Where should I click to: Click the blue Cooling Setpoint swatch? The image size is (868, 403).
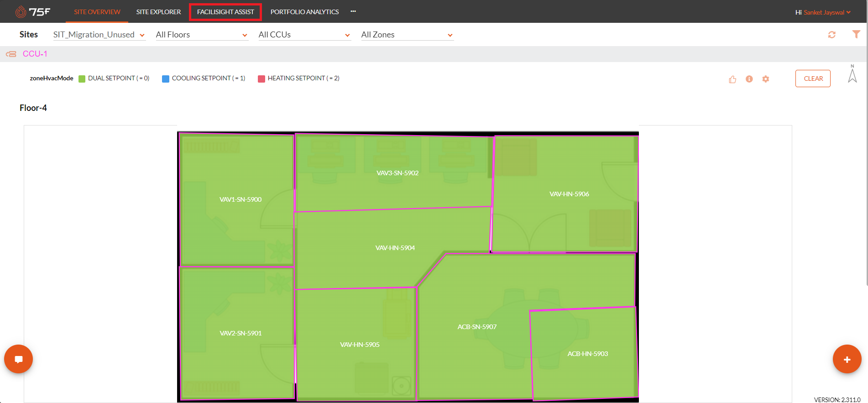pyautogui.click(x=166, y=79)
